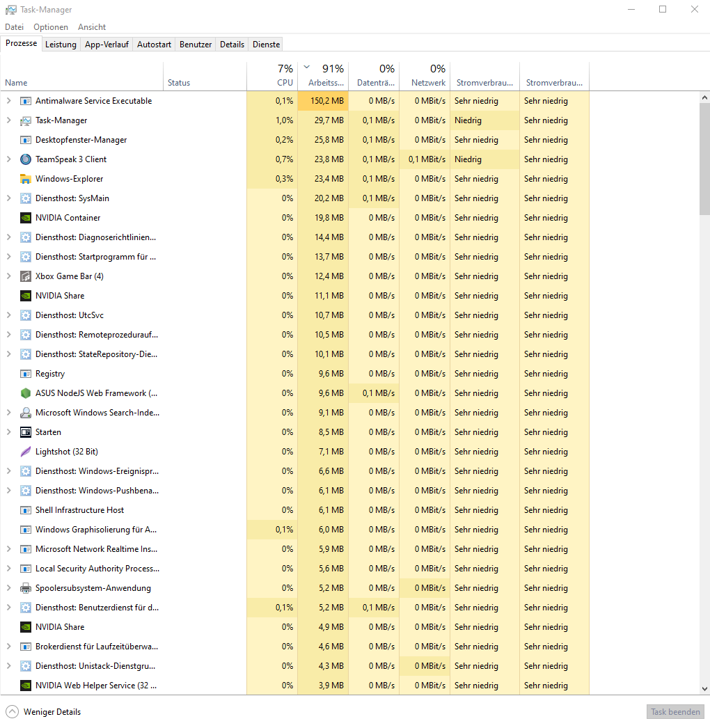The height and width of the screenshot is (728, 710).
Task: Expand Diensthost: Benutzerdienst row
Action: (x=8, y=608)
